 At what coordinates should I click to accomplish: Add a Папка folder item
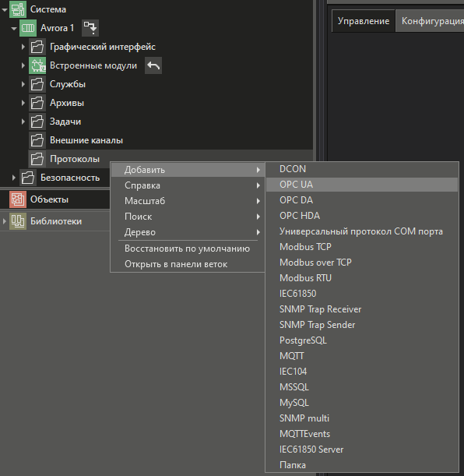pos(362,465)
